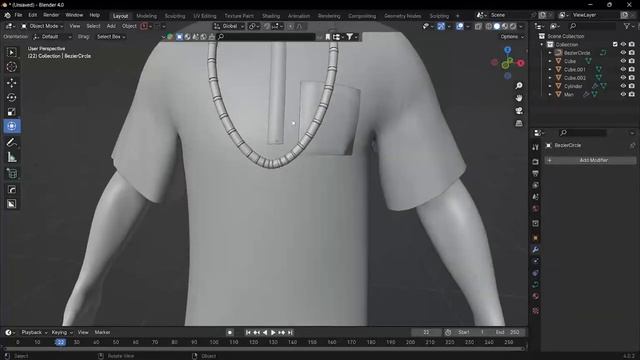Click the End frame 250 field
Image resolution: width=640 pixels, height=360 pixels.
[508, 332]
